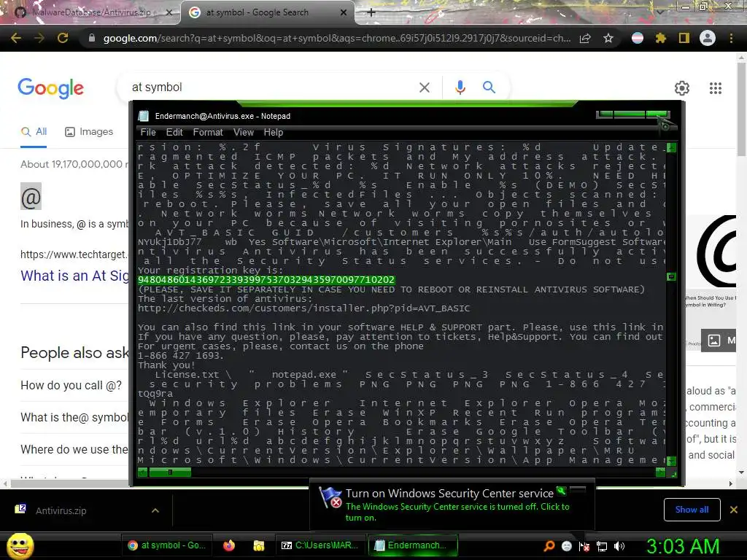Open the Chrome profile avatar
The width and height of the screenshot is (747, 560).
click(708, 38)
